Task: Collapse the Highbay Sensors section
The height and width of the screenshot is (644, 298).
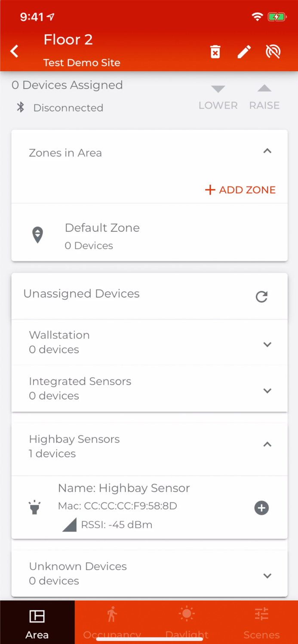Action: pos(267,444)
